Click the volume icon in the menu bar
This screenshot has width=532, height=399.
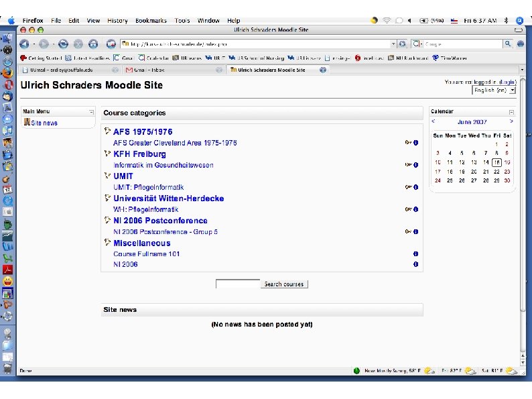[410, 21]
